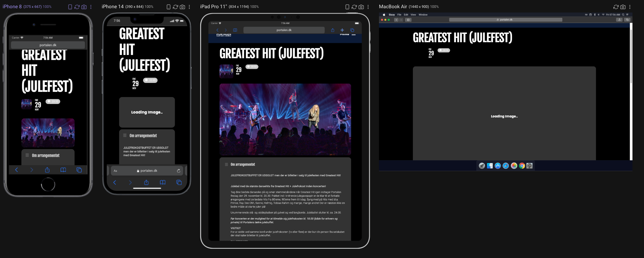Go forward in iPhone 8 Safari toolbar

32,170
